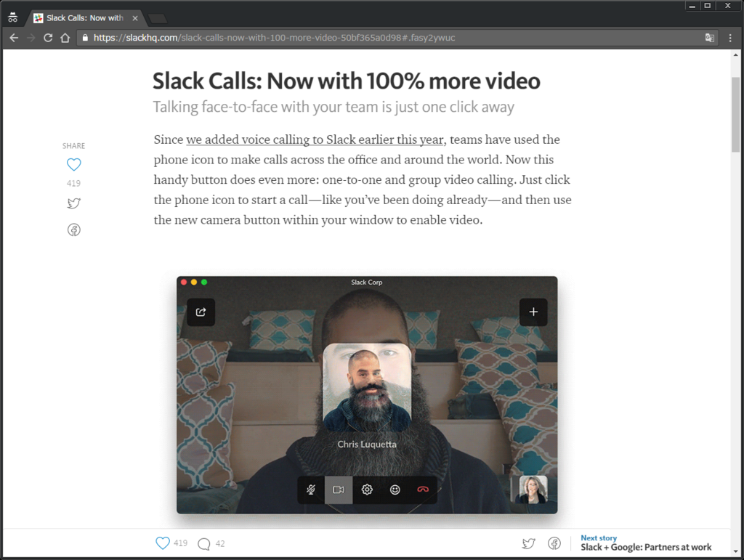Click the article headline 'Slack Calls: Now with 100% more video'
This screenshot has width=744, height=560.
click(x=347, y=81)
